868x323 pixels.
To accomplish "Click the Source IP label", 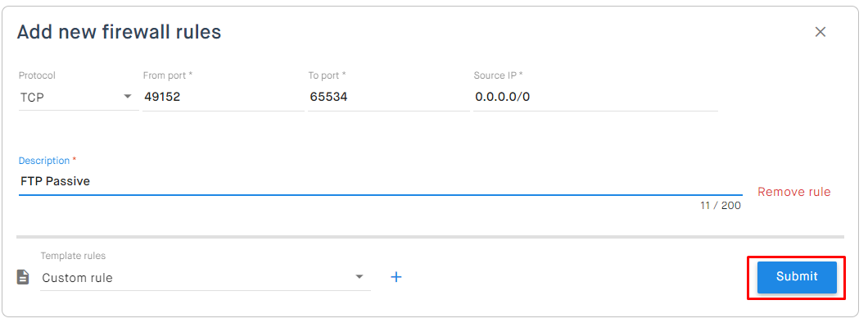I will coord(498,75).
